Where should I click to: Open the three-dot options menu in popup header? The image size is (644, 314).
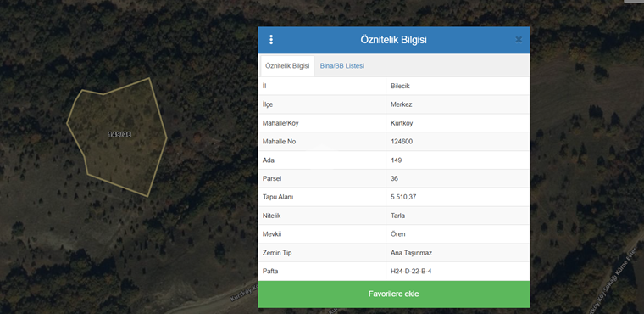pos(271,40)
